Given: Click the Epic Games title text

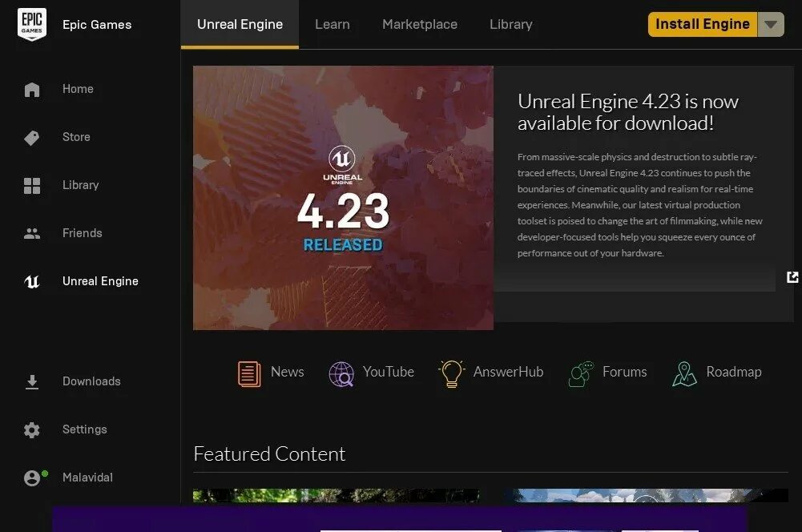Looking at the screenshot, I should 97,25.
